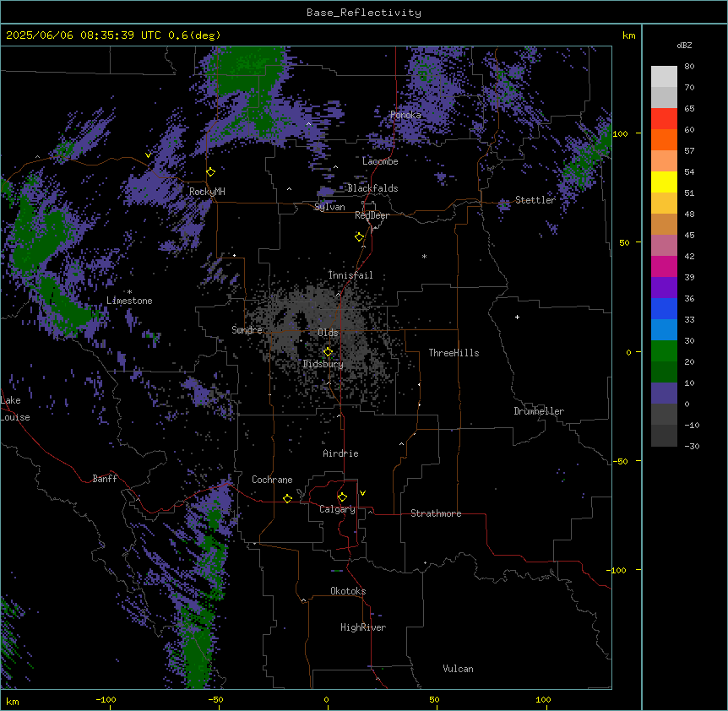Click the white plus marker north of Drumheller
This screenshot has width=728, height=711.
(517, 317)
